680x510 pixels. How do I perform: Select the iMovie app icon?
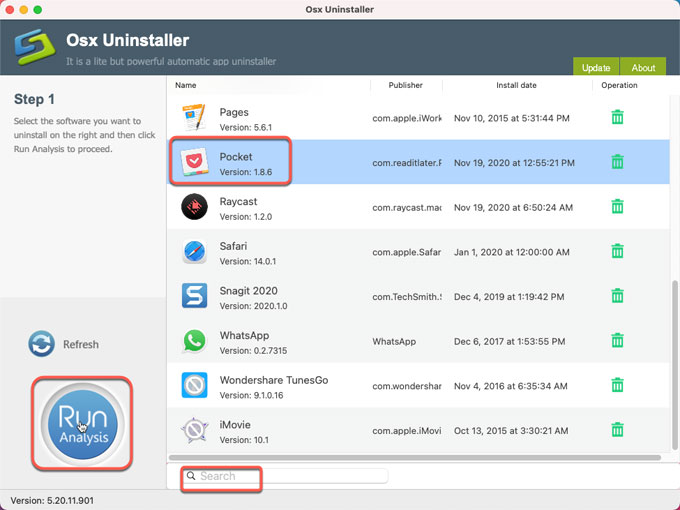(194, 430)
